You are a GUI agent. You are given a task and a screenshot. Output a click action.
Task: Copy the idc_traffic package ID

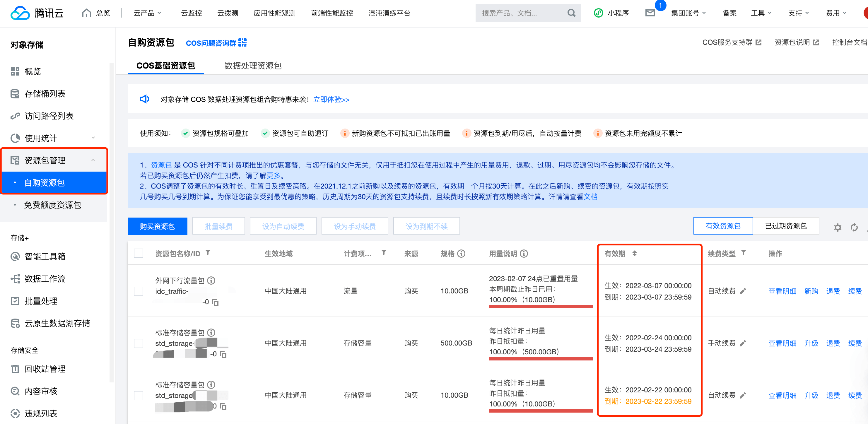coord(215,302)
